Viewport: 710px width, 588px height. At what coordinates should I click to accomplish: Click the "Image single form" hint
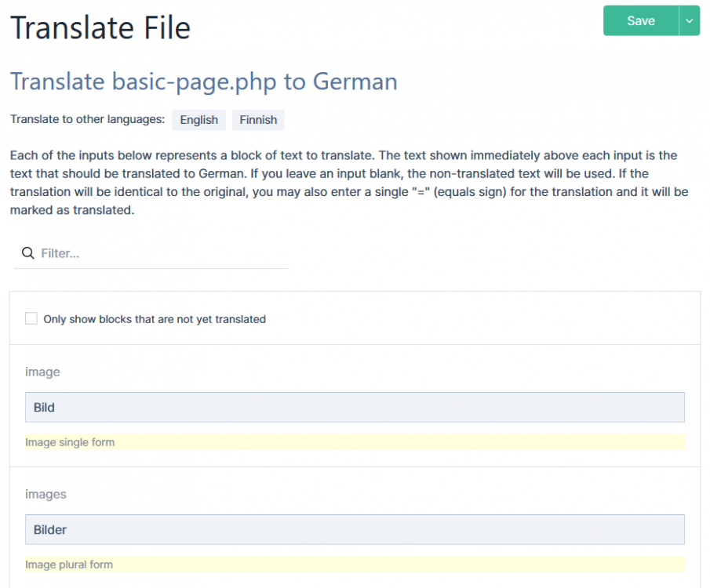click(x=70, y=441)
